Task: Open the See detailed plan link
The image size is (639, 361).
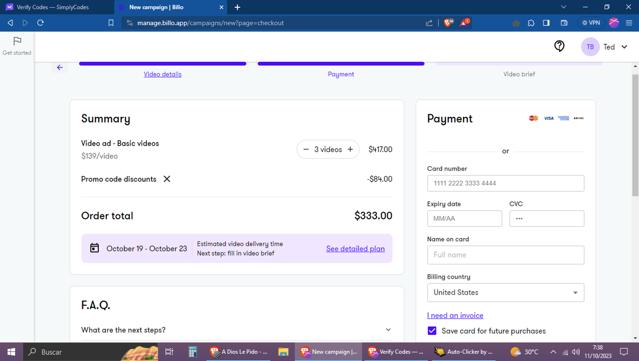Action: [355, 249]
